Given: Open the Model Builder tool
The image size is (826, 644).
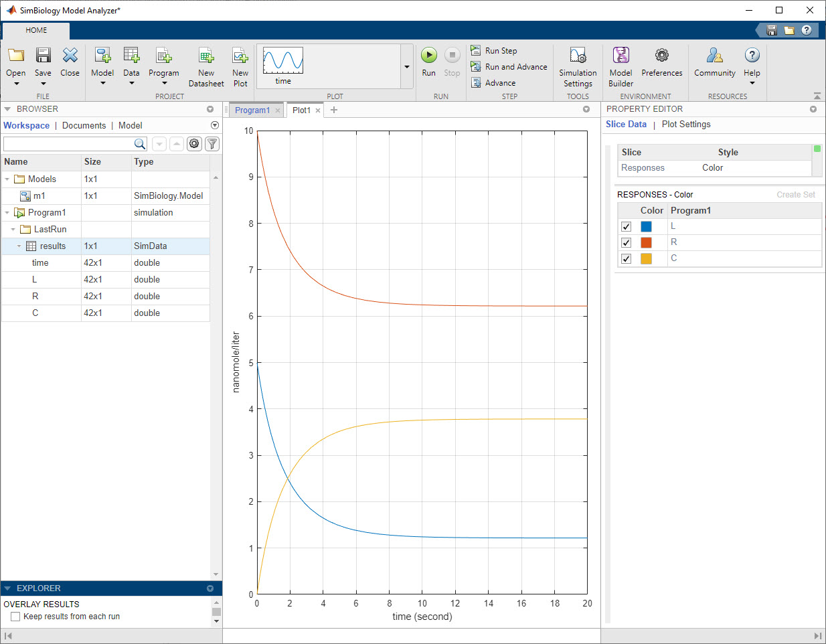Looking at the screenshot, I should [621, 56].
